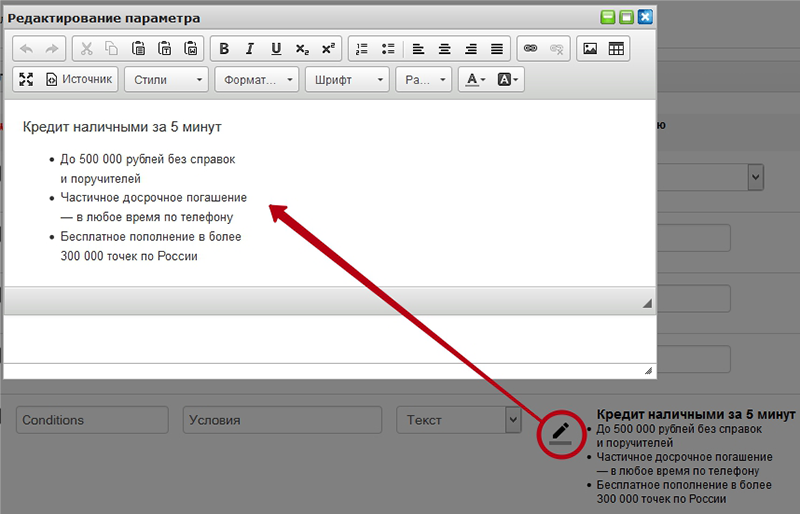Open the text color picker
The height and width of the screenshot is (514, 800).
473,79
